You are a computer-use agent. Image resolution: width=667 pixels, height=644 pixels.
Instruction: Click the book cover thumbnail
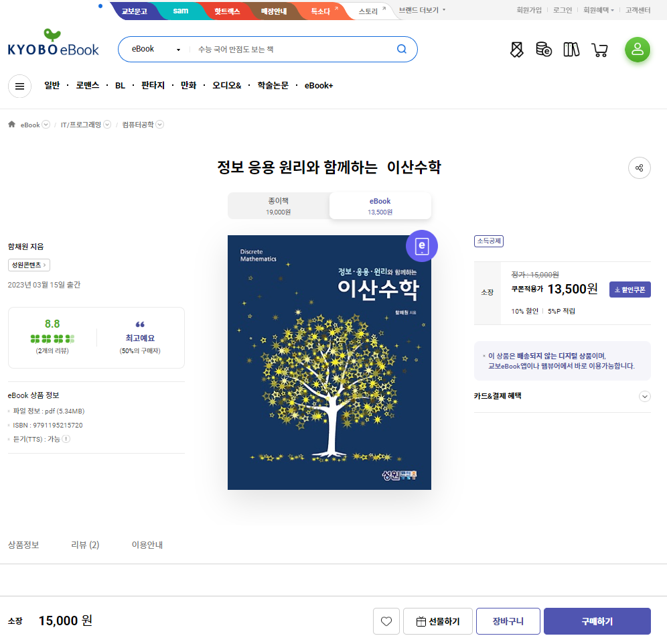click(329, 362)
